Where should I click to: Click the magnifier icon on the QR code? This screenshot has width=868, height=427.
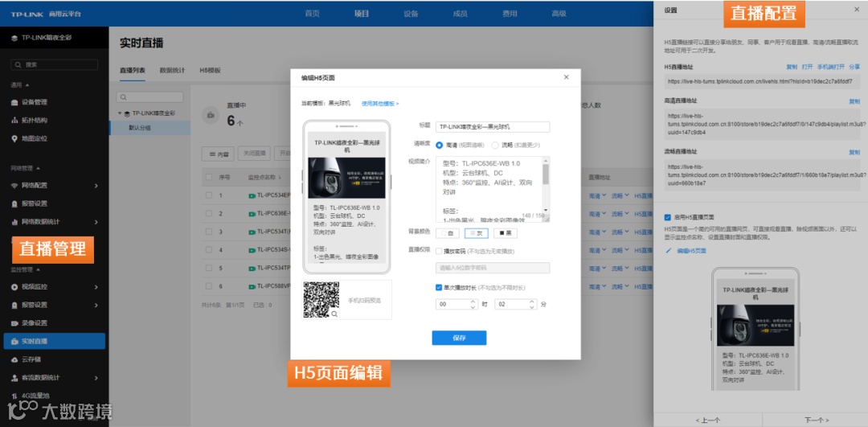coord(334,314)
